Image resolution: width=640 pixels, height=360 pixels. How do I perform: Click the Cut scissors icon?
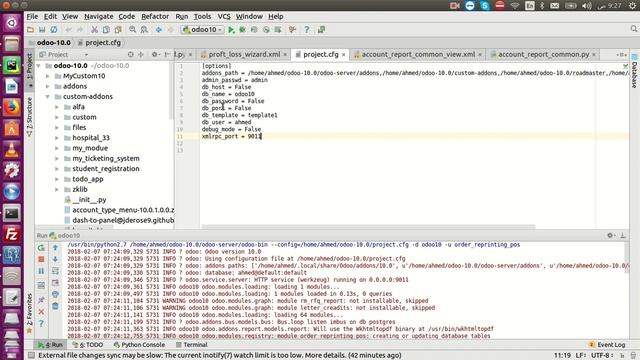[x=94, y=29]
